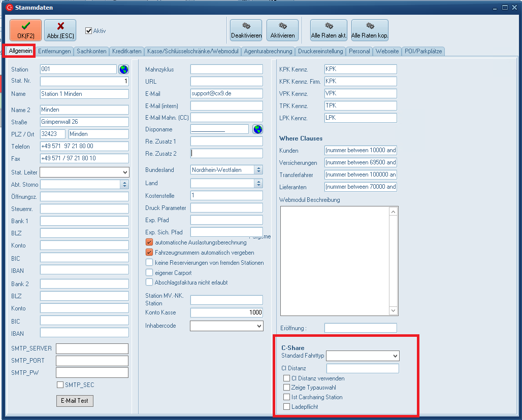Click the green OK(F2) checkmark button
The height and width of the screenshot is (420, 522).
[x=25, y=30]
